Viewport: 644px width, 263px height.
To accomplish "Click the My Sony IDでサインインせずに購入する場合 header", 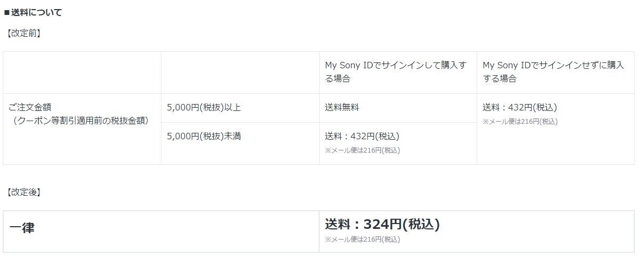I will (556, 73).
